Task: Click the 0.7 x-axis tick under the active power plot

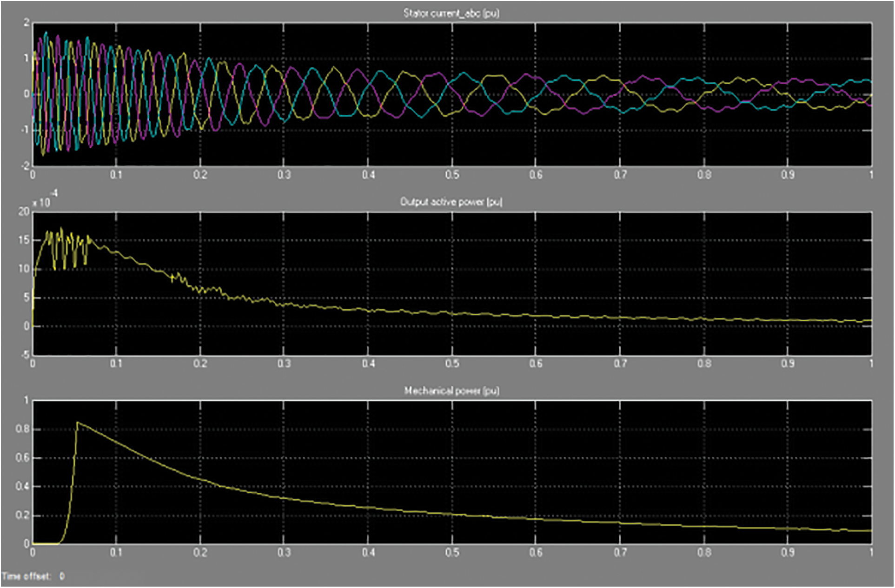Action: [x=620, y=363]
